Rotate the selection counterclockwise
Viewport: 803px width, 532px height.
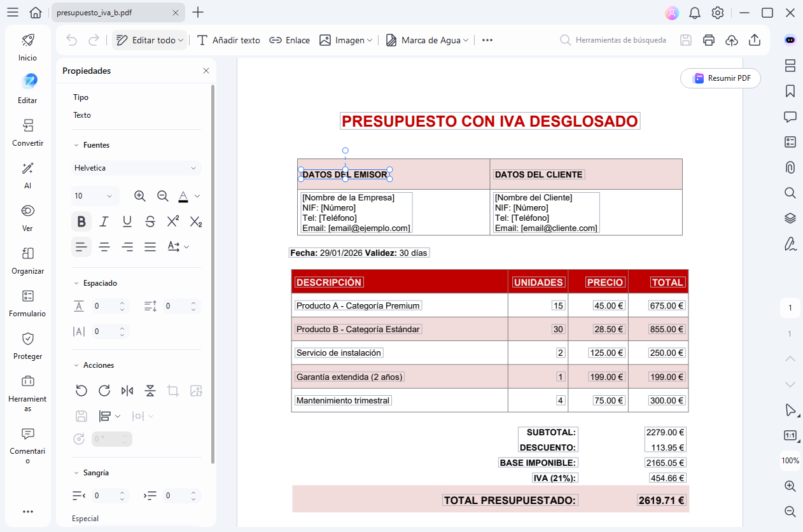tap(81, 391)
